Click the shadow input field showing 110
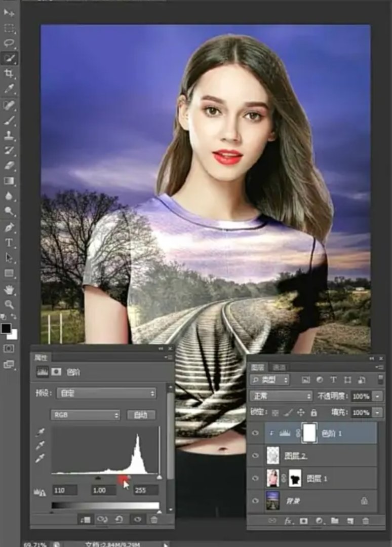Image resolution: width=392 pixels, height=547 pixels. tap(64, 490)
